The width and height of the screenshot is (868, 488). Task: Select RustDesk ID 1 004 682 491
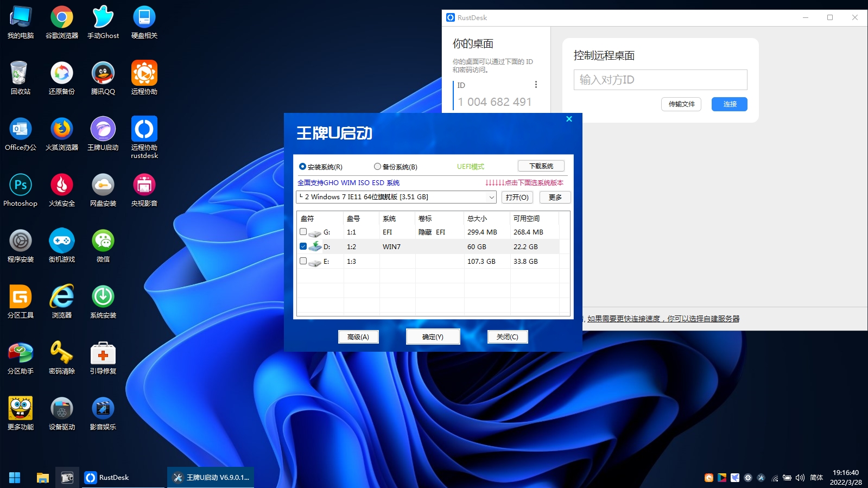(x=495, y=102)
